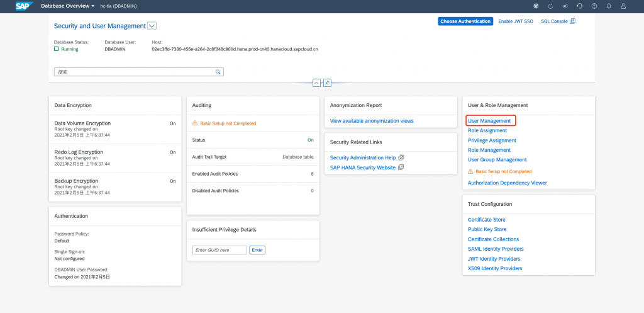Open the Database Overview dropdown menu
Viewport: 644px width, 313px height.
tap(68, 6)
